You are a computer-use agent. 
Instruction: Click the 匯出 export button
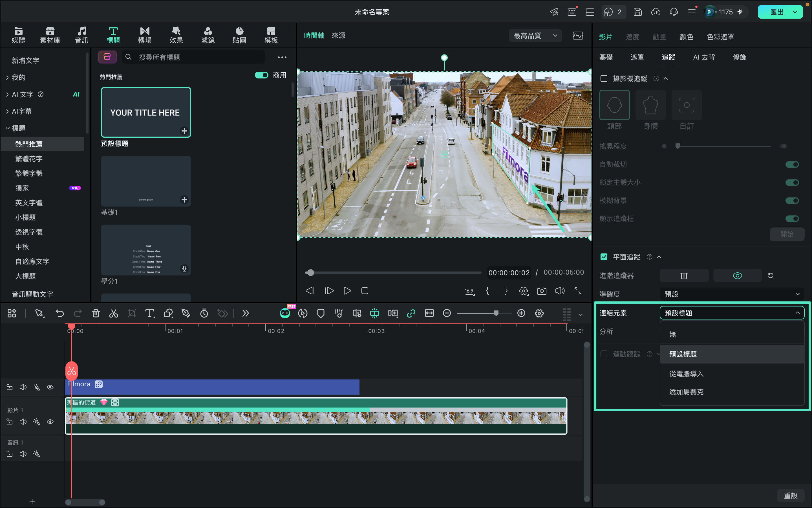[777, 12]
